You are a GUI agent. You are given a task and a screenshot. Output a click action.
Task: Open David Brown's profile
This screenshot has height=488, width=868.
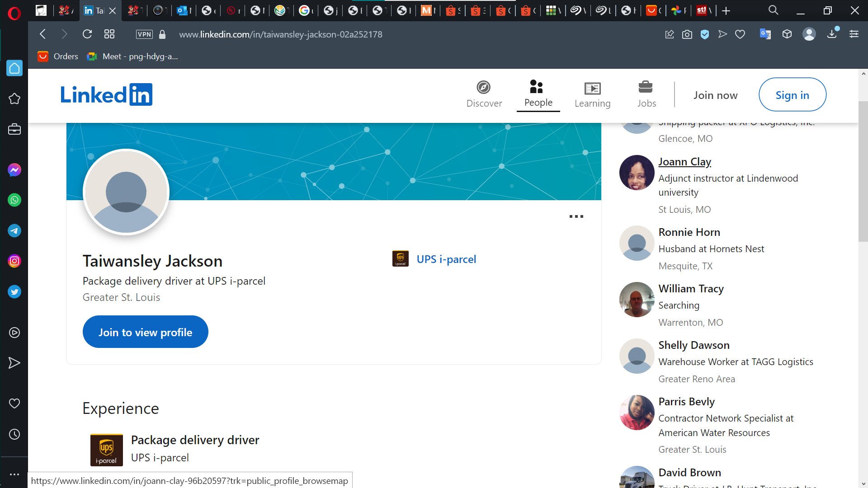coord(689,473)
